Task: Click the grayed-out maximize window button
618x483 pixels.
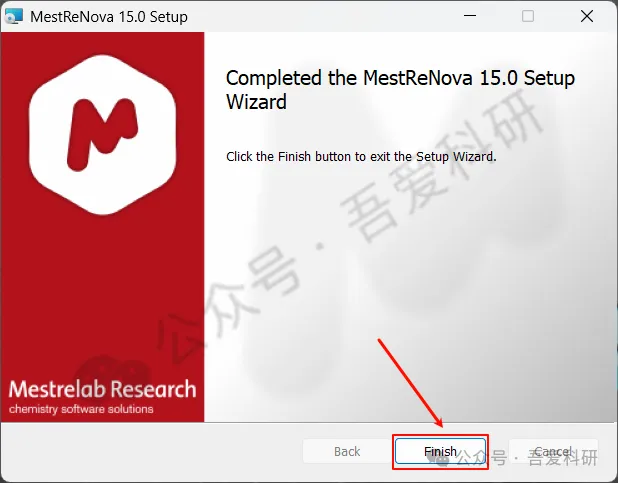Action: pyautogui.click(x=528, y=16)
